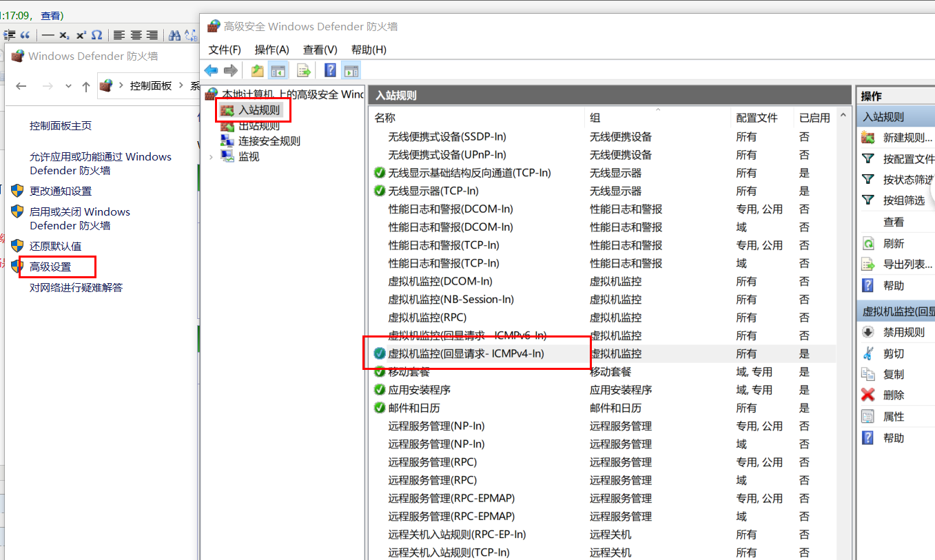Click 允许应用或功能通过 Windows Defender 防火墙 link

[101, 163]
